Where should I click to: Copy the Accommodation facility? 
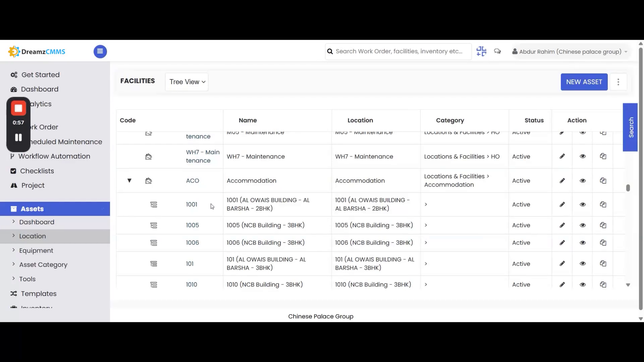pos(603,181)
